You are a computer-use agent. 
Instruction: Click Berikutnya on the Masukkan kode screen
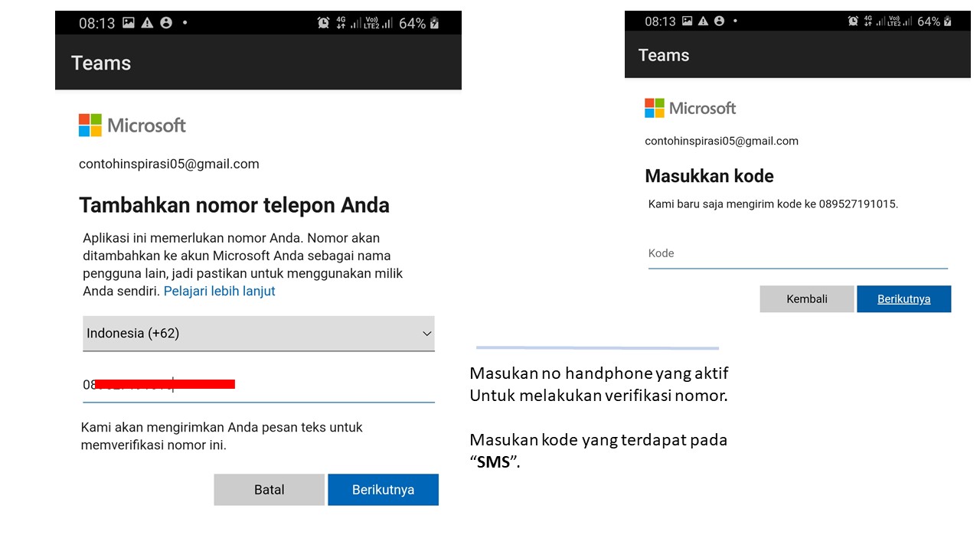[904, 299]
